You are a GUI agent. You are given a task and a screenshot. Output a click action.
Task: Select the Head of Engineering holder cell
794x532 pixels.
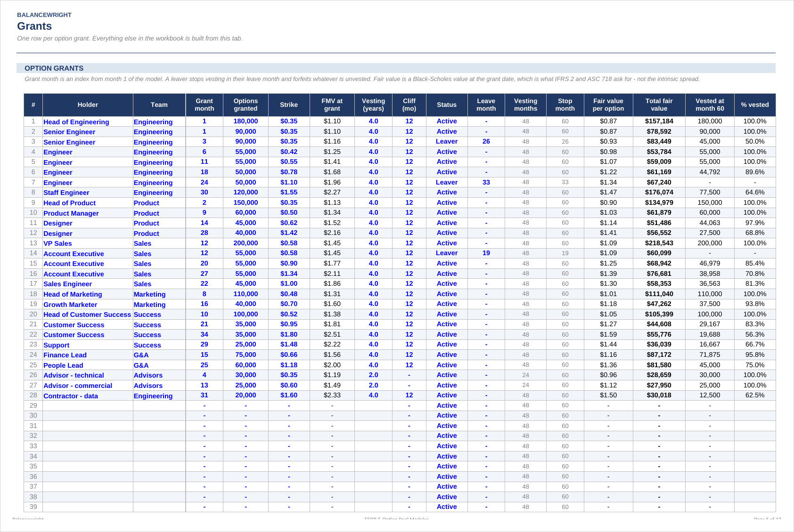88,121
